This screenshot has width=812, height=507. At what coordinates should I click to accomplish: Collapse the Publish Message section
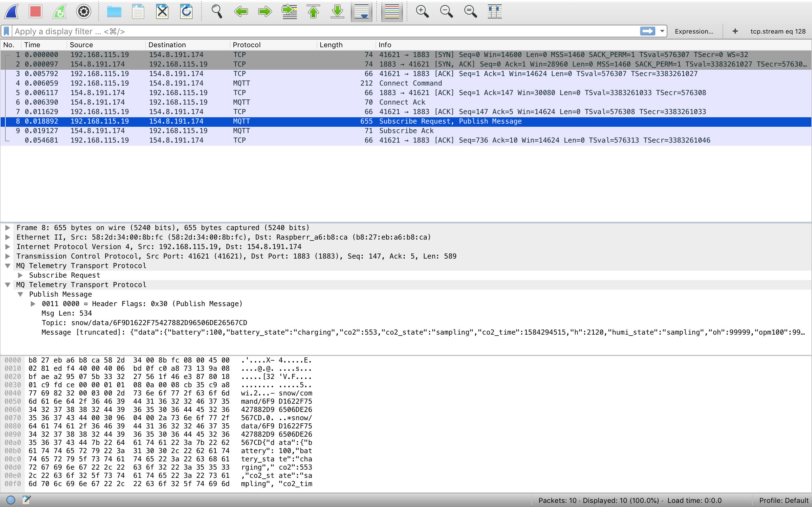[21, 294]
